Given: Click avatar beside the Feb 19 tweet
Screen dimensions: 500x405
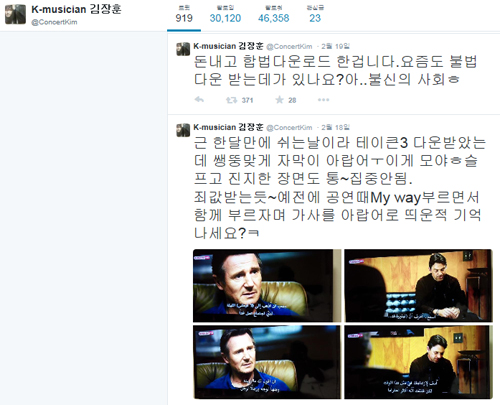Looking at the screenshot, I should coord(183,49).
